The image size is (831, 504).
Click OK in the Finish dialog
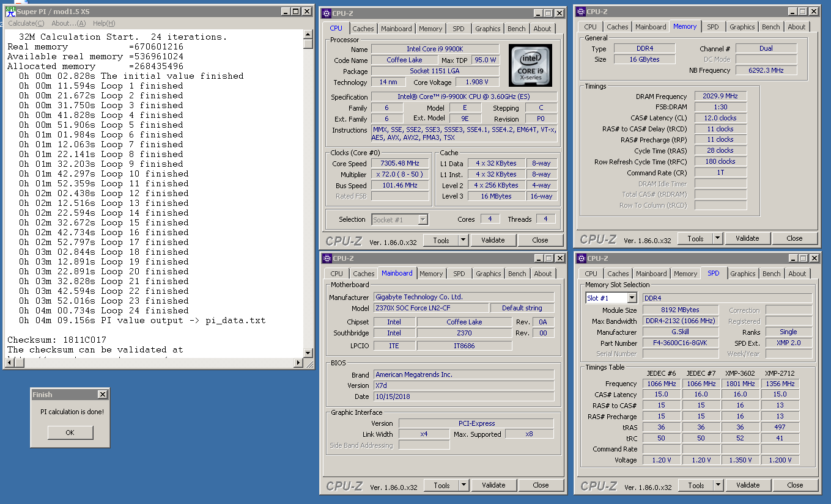pyautogui.click(x=70, y=433)
